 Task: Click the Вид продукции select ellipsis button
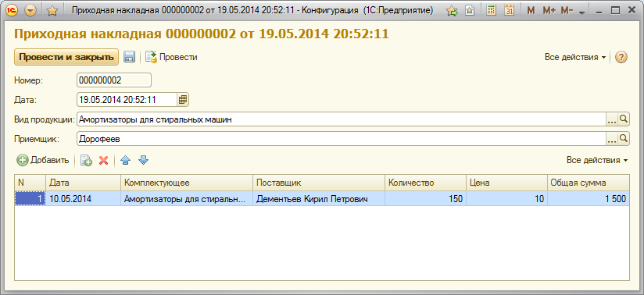click(x=612, y=119)
